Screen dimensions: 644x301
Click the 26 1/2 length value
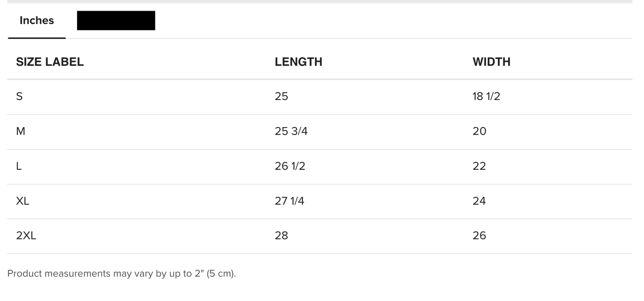click(x=290, y=166)
